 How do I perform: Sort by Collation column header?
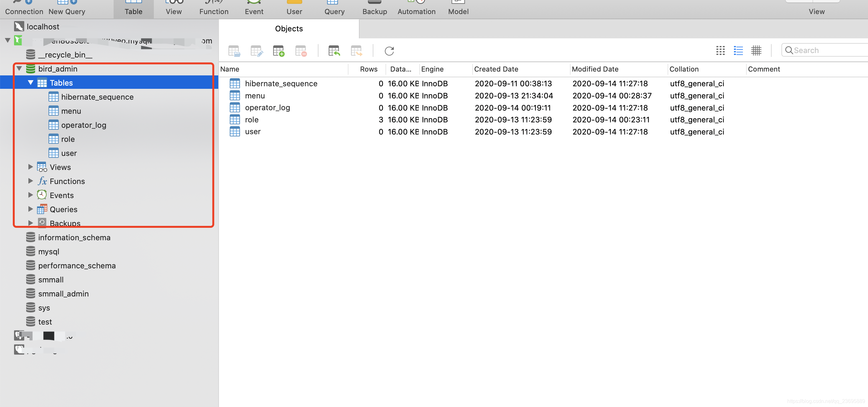[x=707, y=69]
